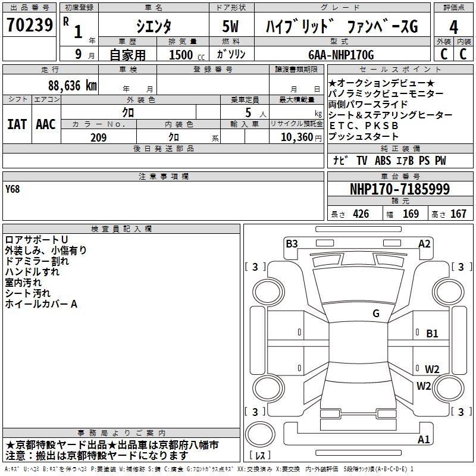Click the line ETC、PKSB
This screenshot has width=476, height=476.
click(x=364, y=126)
